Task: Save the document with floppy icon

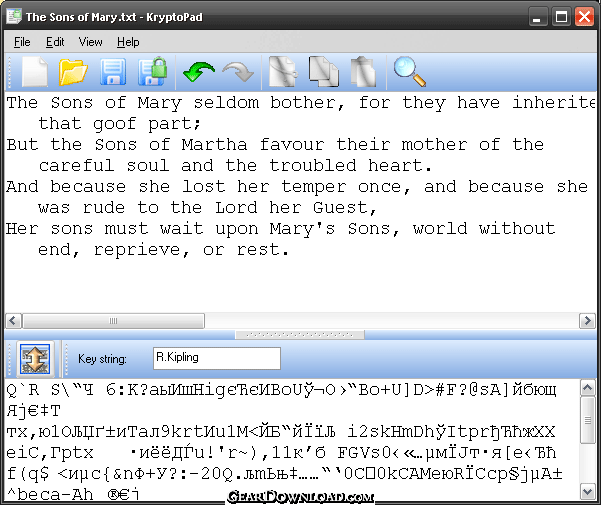Action: [x=113, y=72]
